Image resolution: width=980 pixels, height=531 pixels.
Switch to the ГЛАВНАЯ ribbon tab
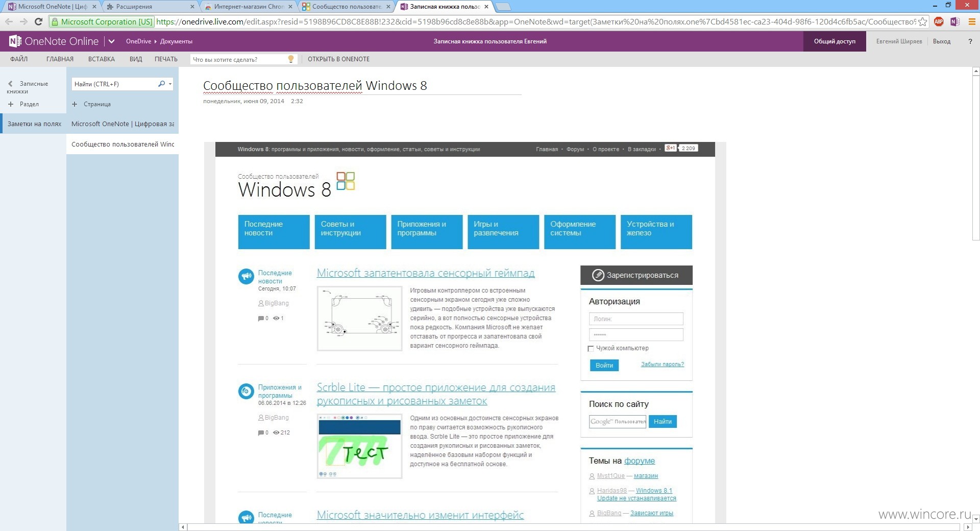pos(60,59)
